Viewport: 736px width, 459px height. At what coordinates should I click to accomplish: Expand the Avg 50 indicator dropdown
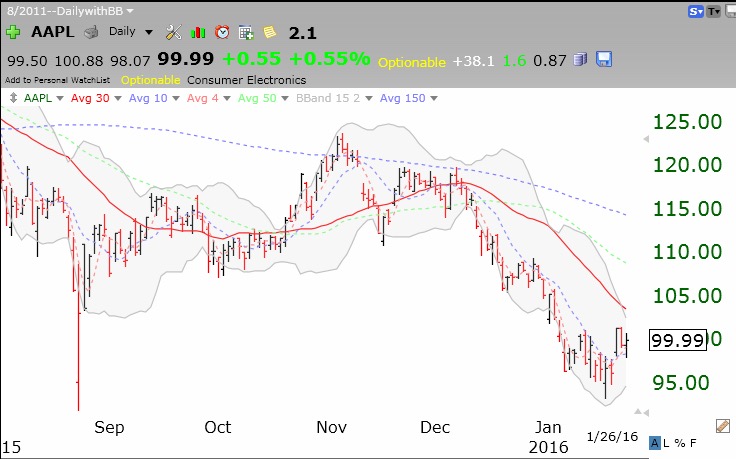click(285, 98)
